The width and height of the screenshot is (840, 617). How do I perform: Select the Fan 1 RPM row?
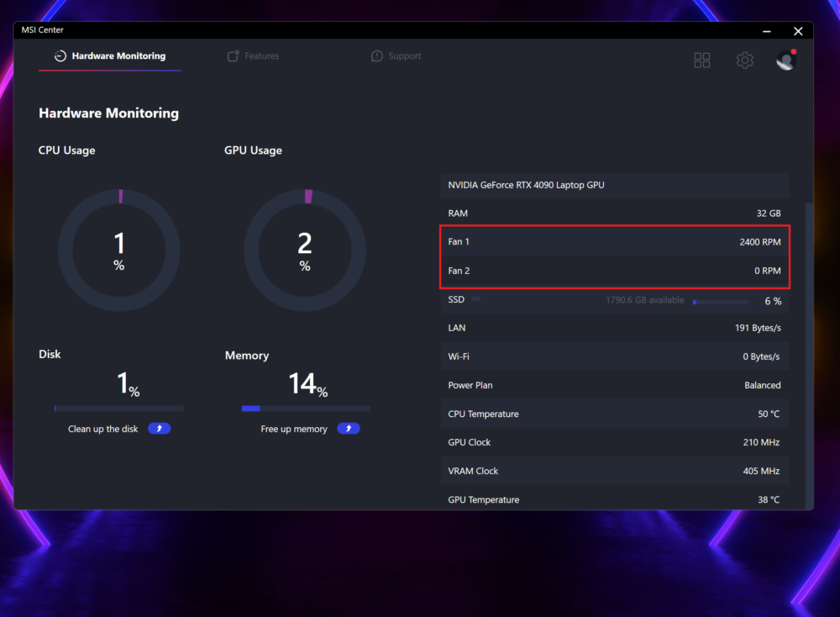(614, 242)
